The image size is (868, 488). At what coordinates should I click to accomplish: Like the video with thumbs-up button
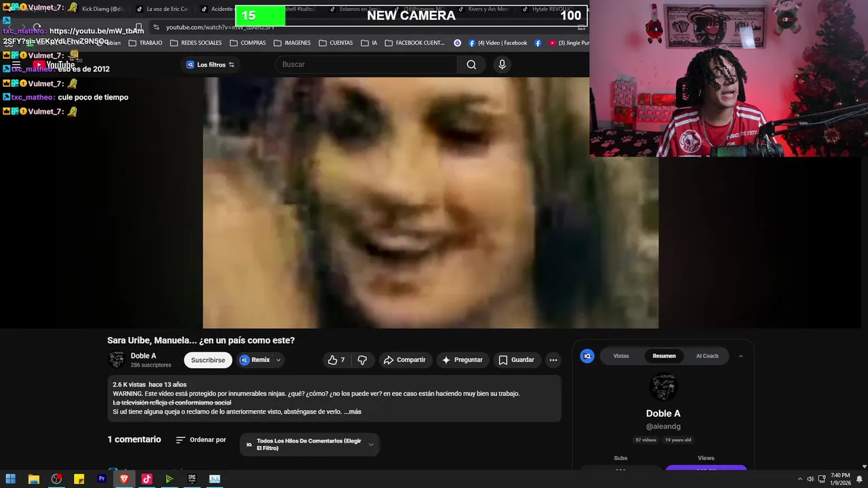tap(336, 360)
